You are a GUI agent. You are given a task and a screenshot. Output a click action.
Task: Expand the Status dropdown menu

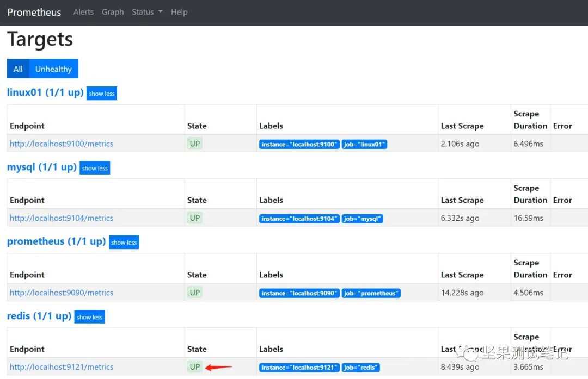pyautogui.click(x=147, y=12)
